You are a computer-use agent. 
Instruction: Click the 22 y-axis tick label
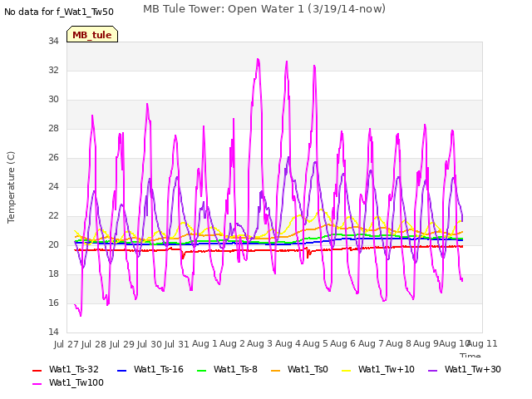click(53, 216)
